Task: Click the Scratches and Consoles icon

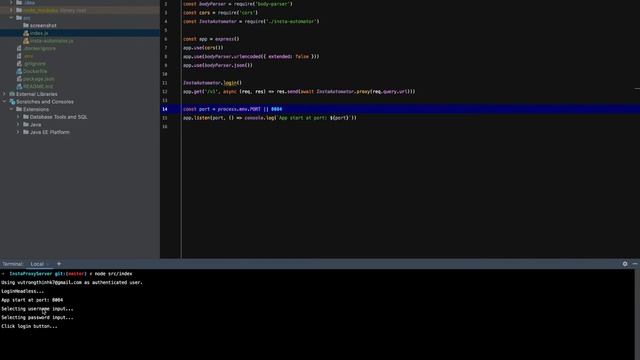Action: pos(12,102)
